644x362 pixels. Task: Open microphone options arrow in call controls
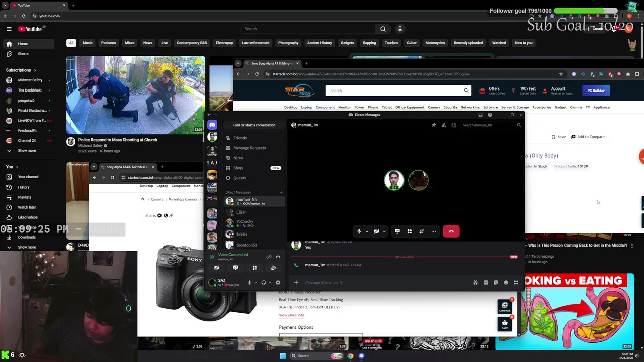tap(366, 232)
